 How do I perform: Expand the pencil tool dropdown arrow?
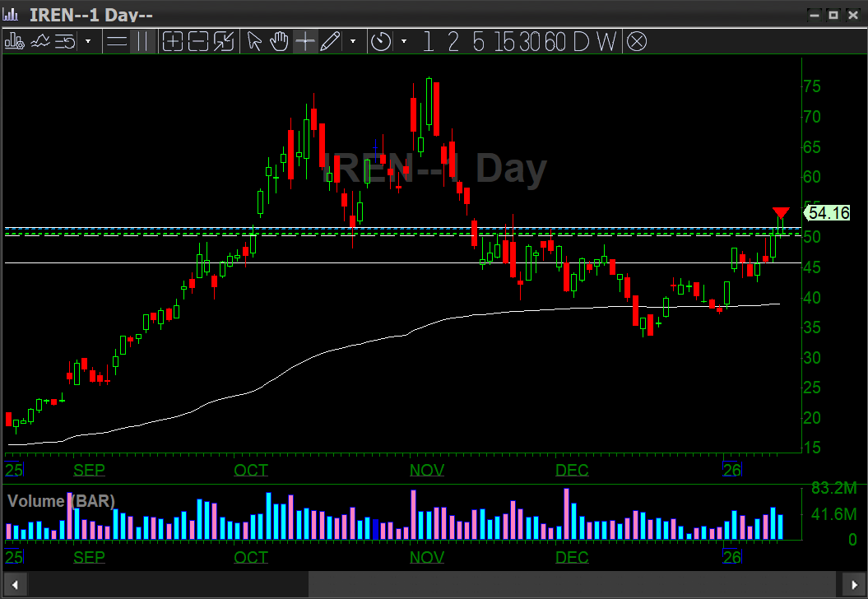pos(353,41)
